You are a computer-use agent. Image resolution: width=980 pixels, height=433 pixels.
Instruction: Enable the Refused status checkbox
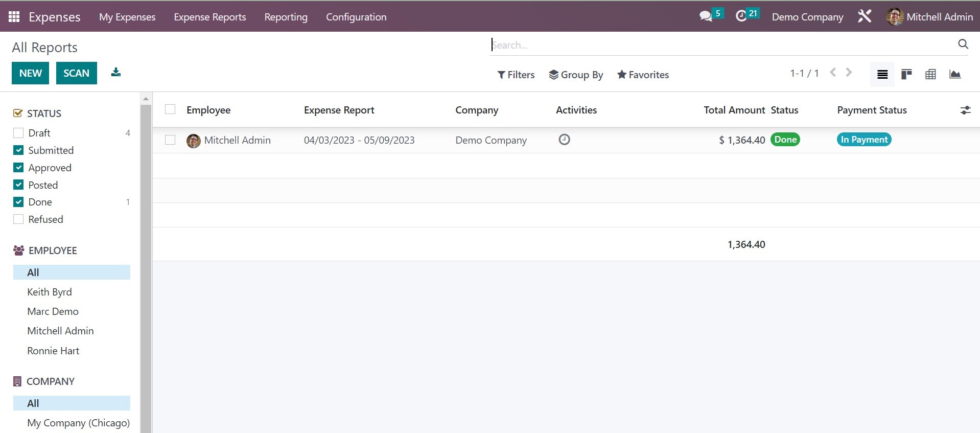click(x=18, y=219)
